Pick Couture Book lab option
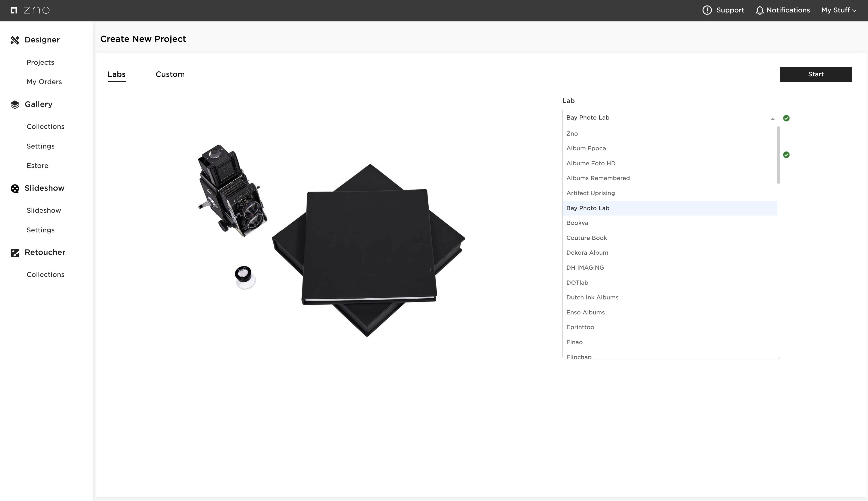The height and width of the screenshot is (501, 868). (670, 238)
